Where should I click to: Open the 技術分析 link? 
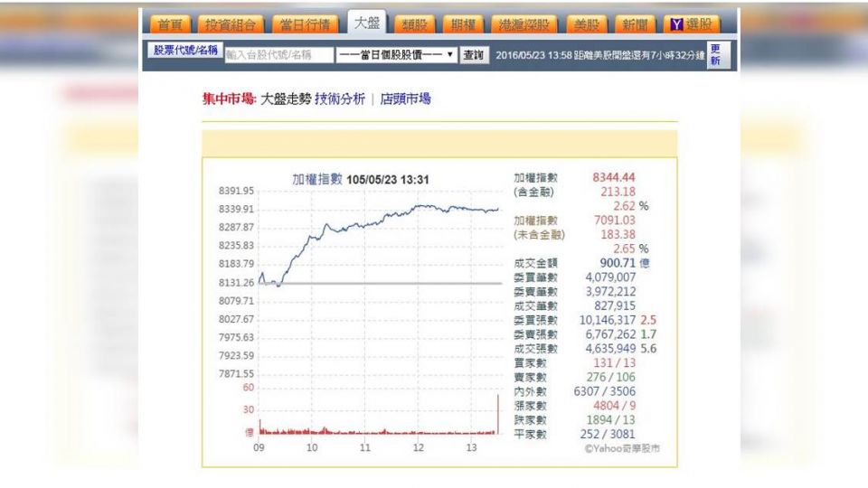point(340,99)
